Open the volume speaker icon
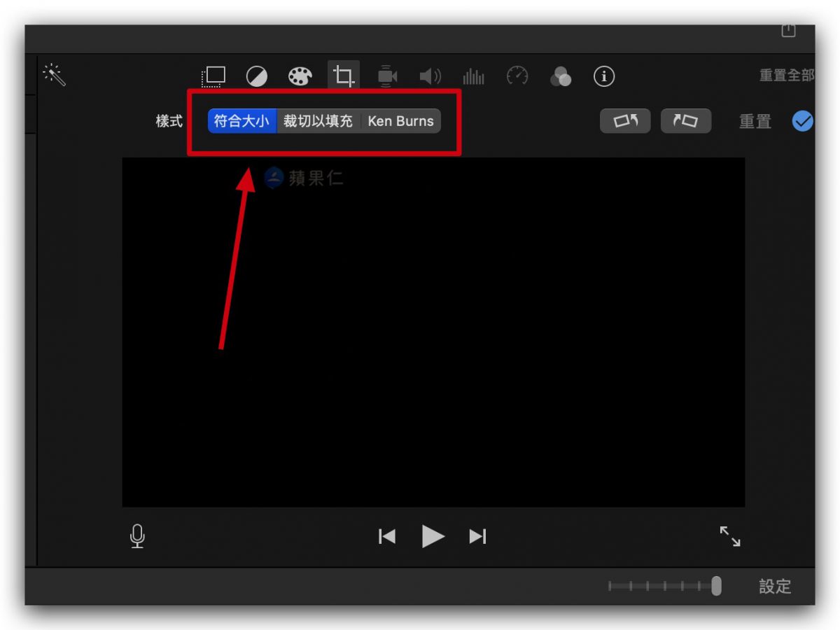The image size is (840, 630). [430, 76]
